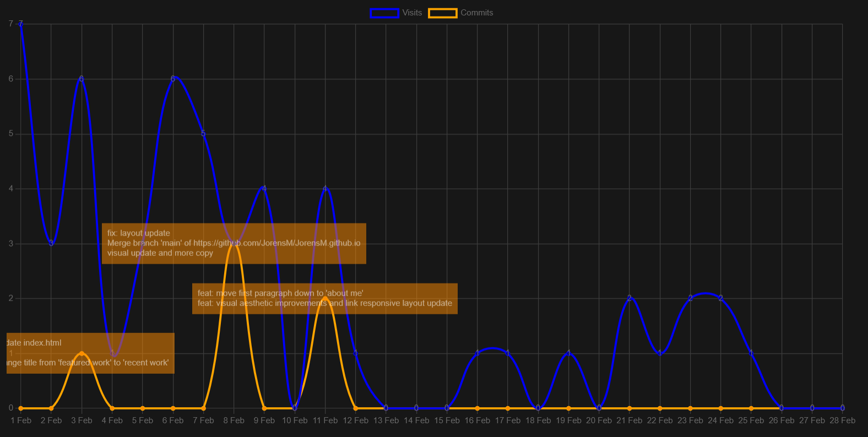Select the Visits point at 21 Feb (2)
This screenshot has height=437, width=868.
[630, 299]
